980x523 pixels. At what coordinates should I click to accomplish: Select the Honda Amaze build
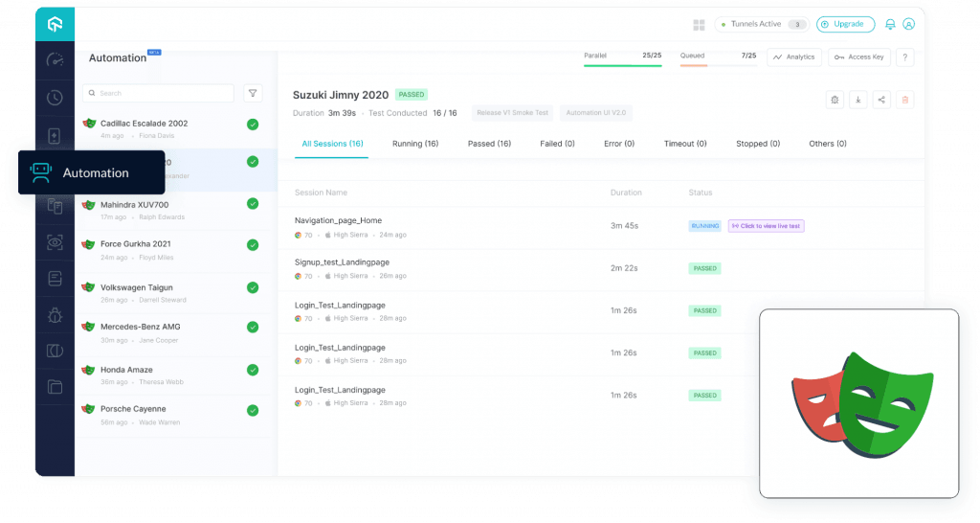(x=176, y=375)
